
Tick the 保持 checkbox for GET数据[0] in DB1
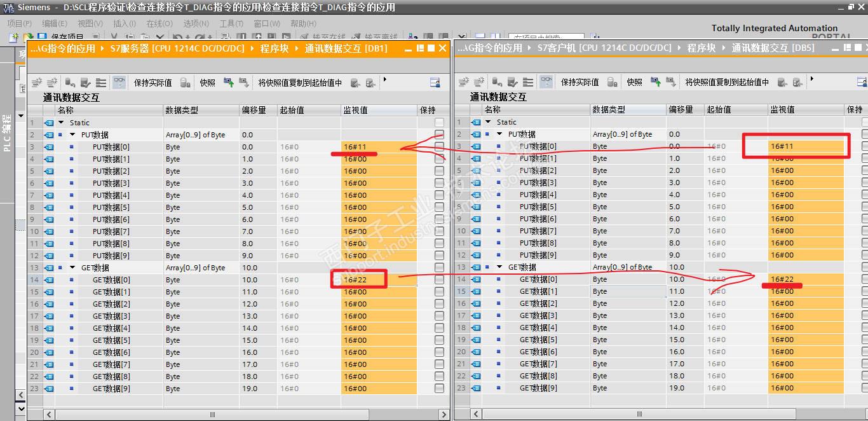[x=439, y=280]
